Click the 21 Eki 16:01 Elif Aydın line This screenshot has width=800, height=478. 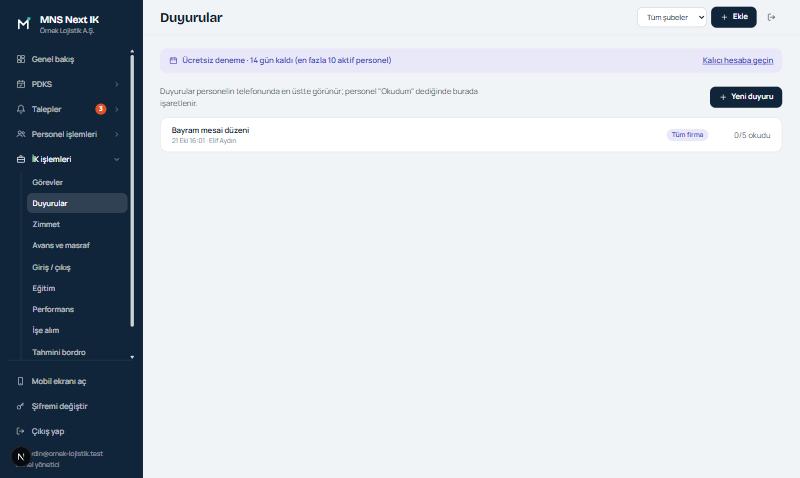click(x=204, y=141)
